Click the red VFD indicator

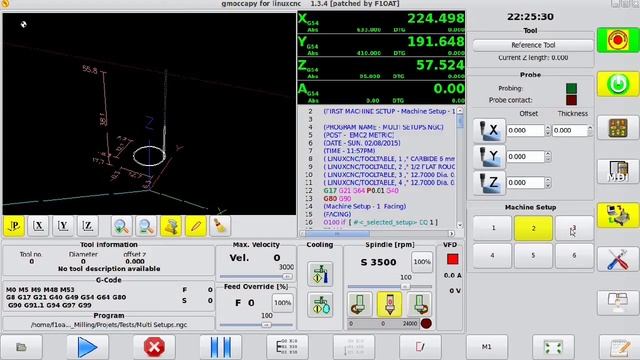pos(453,259)
